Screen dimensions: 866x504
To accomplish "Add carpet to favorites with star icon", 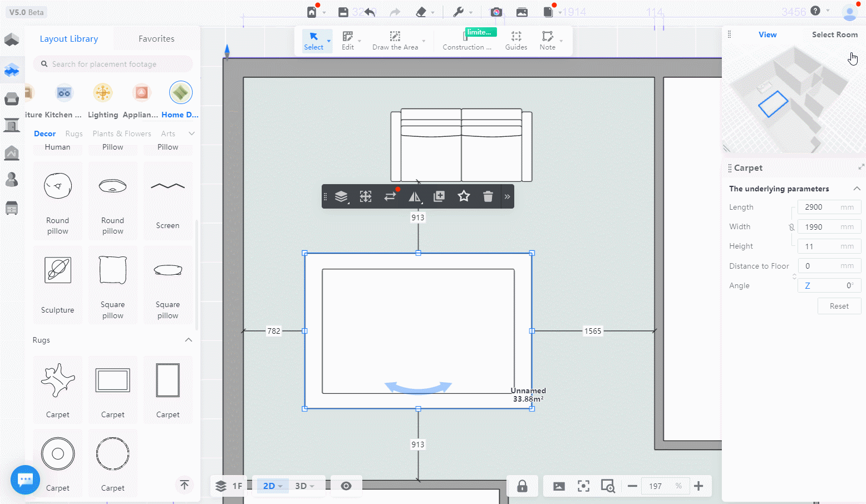I will (x=464, y=196).
